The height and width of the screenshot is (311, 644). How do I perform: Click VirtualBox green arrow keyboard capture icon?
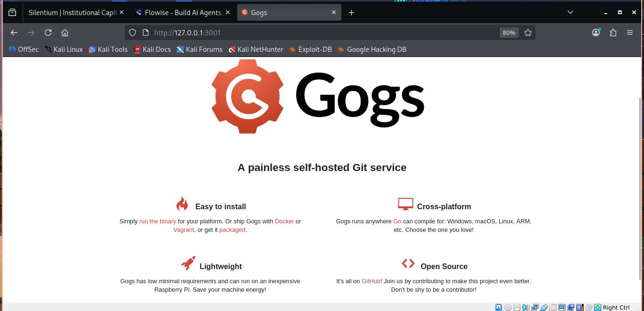point(597,307)
